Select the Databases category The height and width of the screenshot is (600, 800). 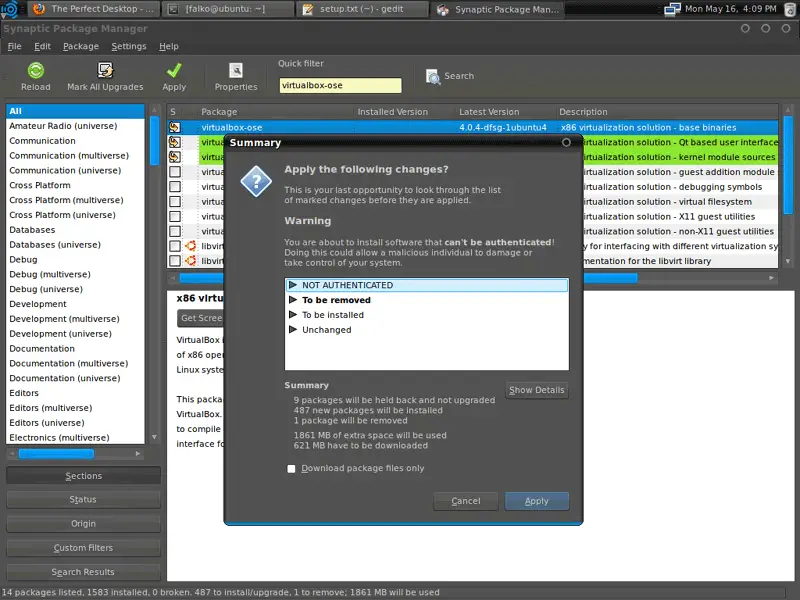point(76,230)
